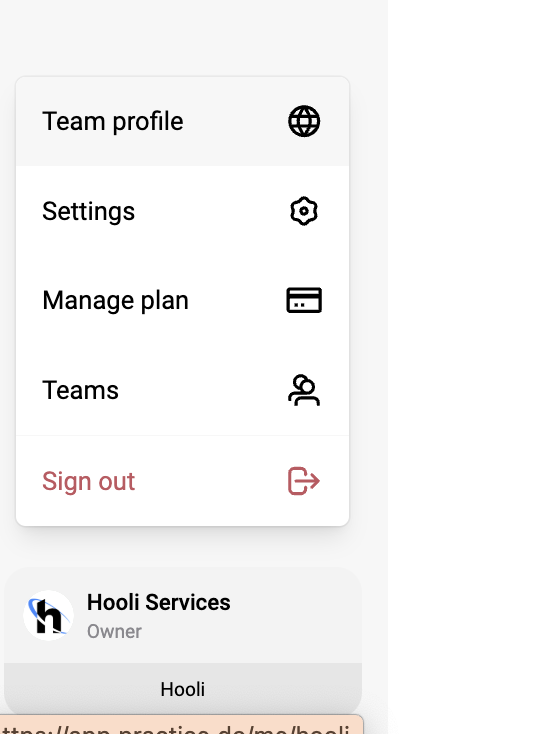This screenshot has height=734, width=542.
Task: Click the Owner role label
Action: (114, 631)
